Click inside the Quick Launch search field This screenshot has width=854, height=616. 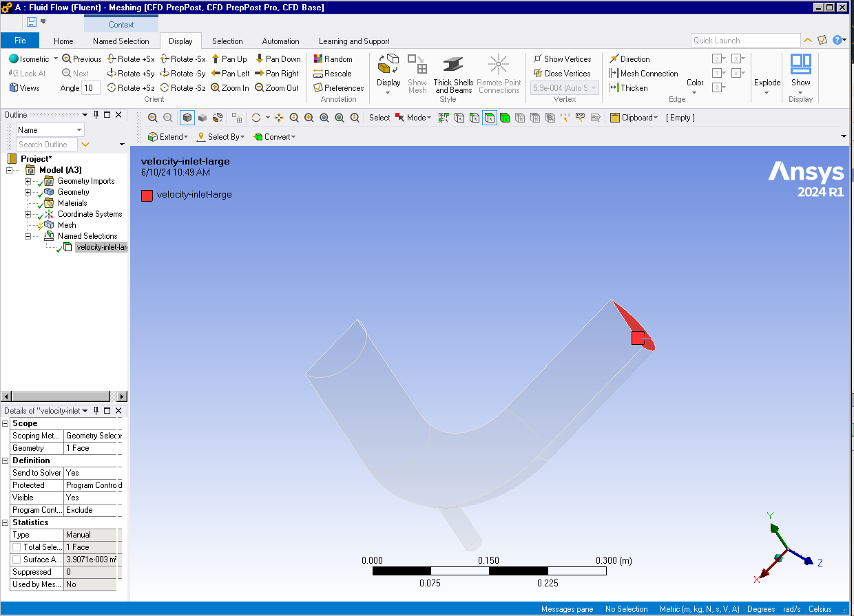coord(746,40)
